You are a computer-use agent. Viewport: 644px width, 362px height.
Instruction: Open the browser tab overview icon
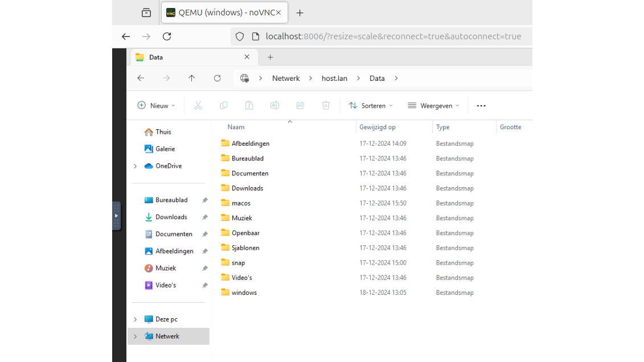[146, 13]
